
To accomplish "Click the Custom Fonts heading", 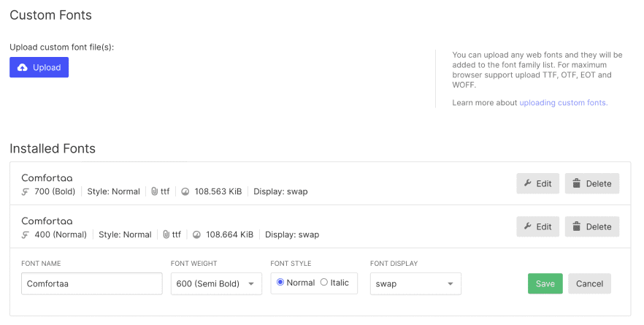I will click(x=50, y=15).
